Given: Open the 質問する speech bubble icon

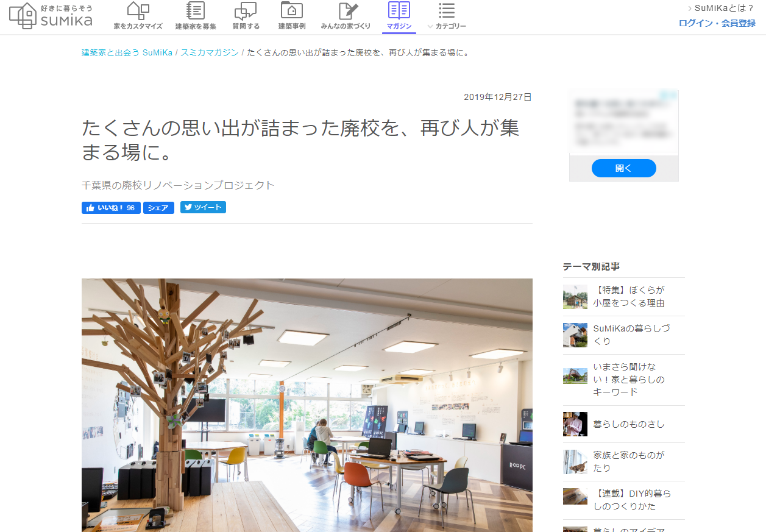Looking at the screenshot, I should pos(246,10).
